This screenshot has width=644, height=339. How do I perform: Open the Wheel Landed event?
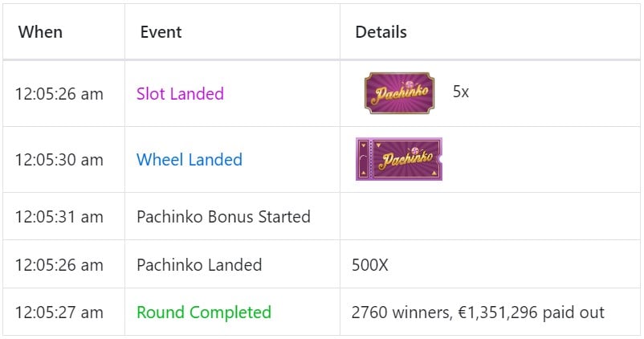click(x=190, y=159)
